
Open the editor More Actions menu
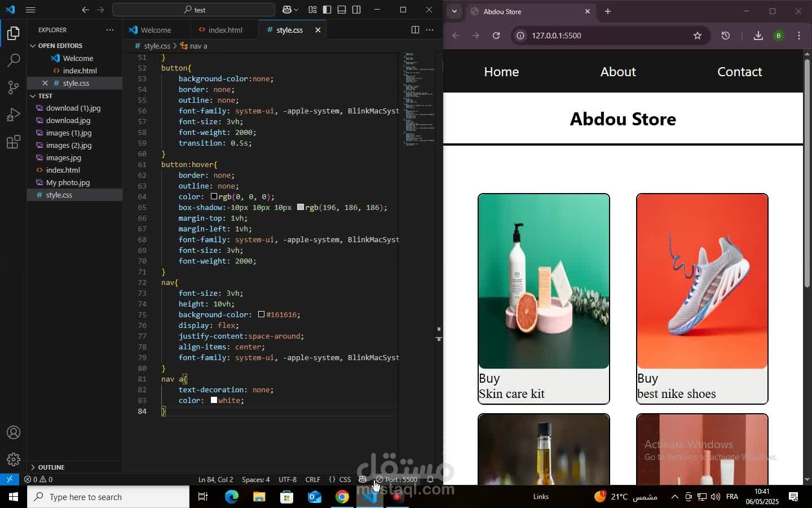point(430,30)
